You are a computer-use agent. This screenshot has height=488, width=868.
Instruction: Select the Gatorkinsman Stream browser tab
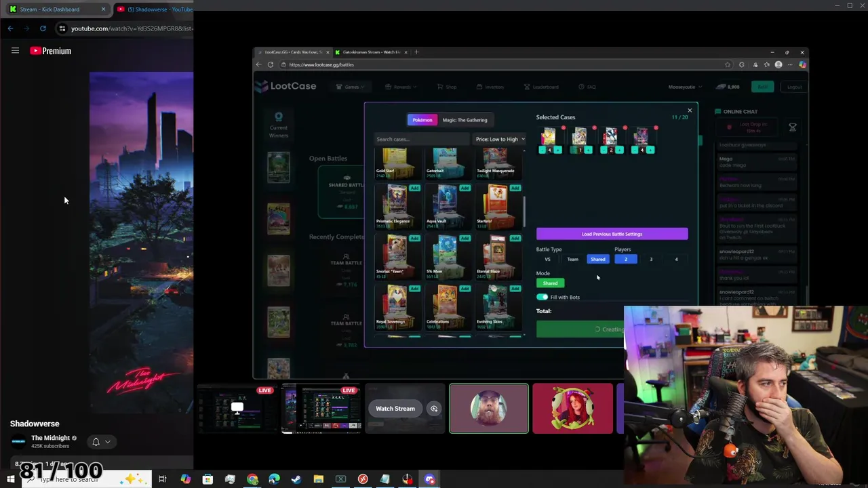pos(370,52)
